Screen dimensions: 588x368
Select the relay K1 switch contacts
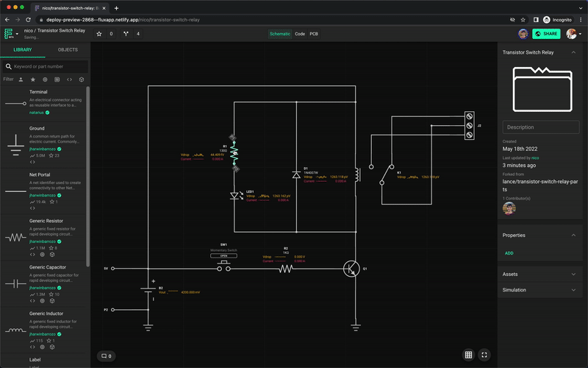click(x=382, y=174)
